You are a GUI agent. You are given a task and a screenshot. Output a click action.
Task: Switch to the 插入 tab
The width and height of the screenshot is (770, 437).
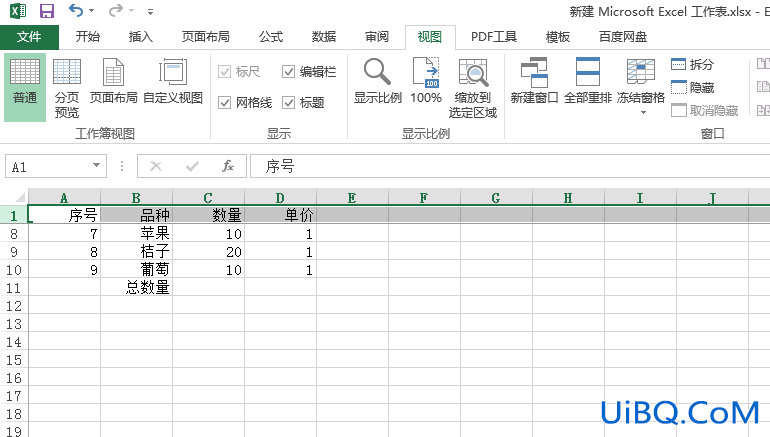(140, 37)
